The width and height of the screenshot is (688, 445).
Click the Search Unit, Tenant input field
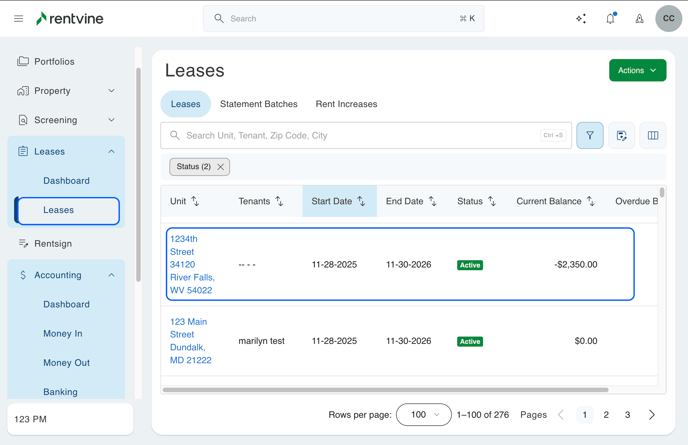pyautogui.click(x=360, y=135)
